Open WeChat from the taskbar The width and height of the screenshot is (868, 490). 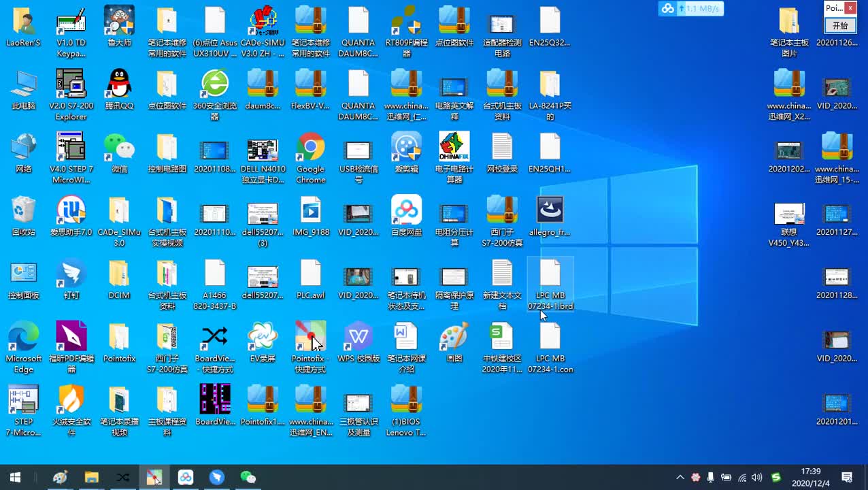[248, 477]
